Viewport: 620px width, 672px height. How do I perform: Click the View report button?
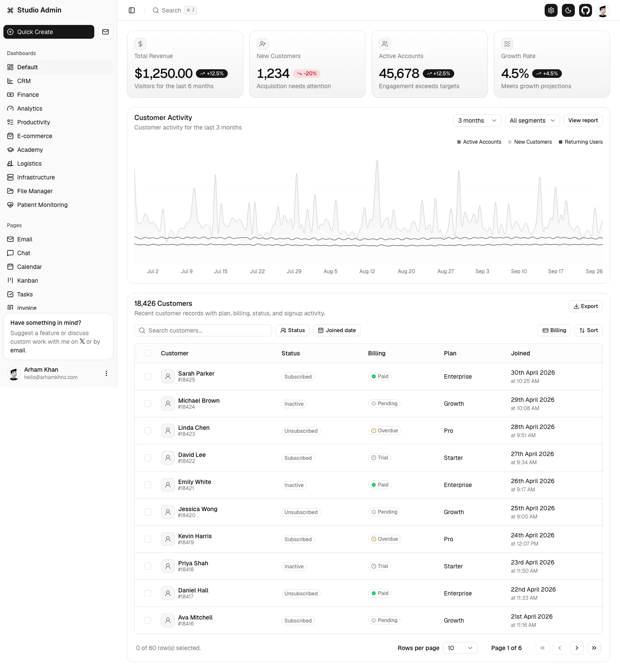(583, 120)
